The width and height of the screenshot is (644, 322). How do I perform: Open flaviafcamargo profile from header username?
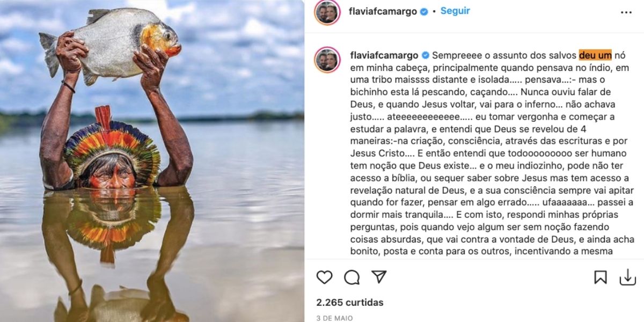click(x=383, y=11)
